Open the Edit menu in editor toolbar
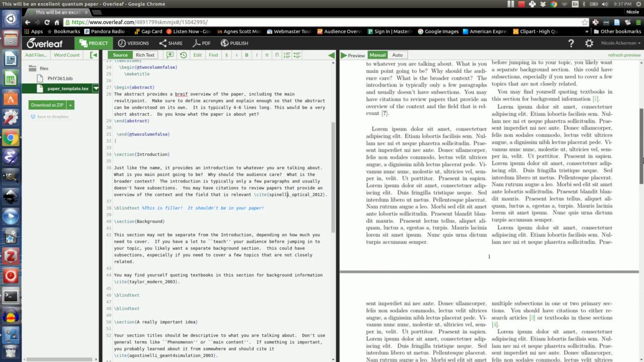This screenshot has height=362, width=644. tap(198, 55)
